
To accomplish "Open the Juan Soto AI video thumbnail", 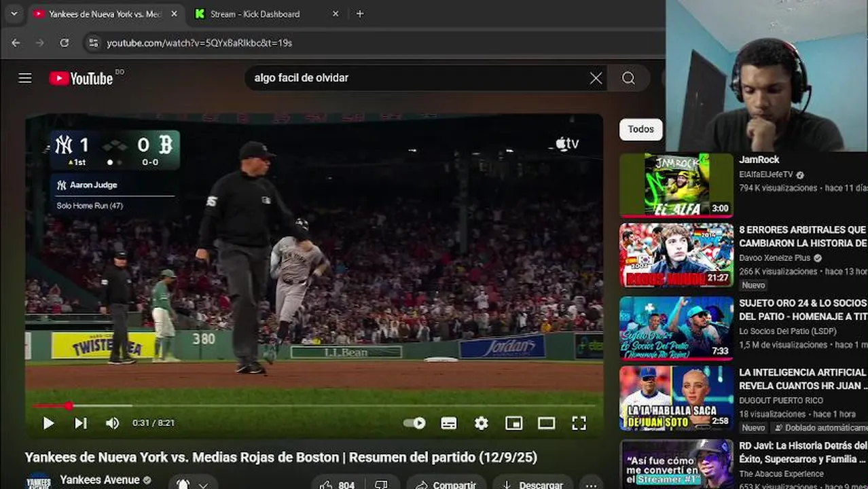I will 676,399.
